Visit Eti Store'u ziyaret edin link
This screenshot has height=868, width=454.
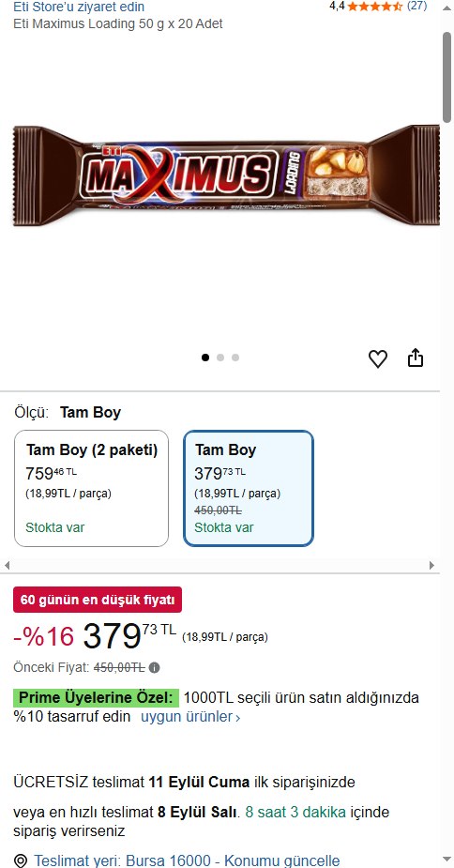pyautogui.click(x=79, y=7)
